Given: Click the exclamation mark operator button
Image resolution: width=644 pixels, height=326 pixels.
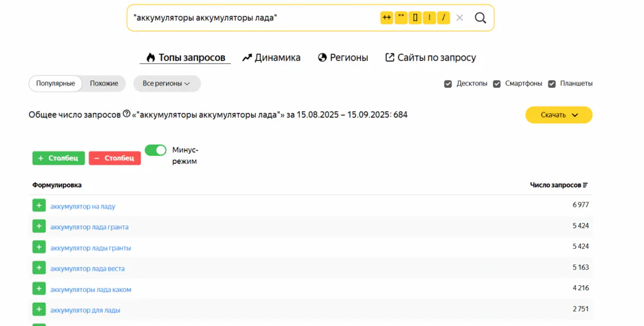Looking at the screenshot, I should [x=429, y=18].
